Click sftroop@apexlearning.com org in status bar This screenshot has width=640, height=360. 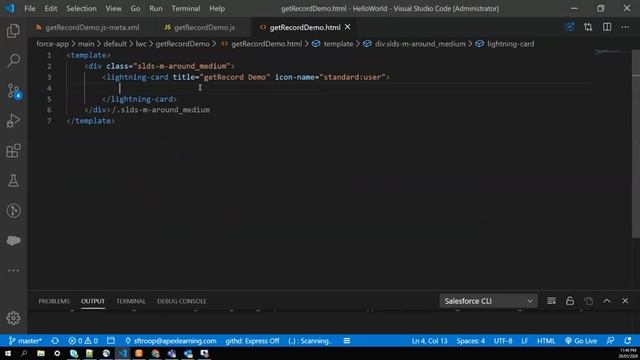pos(171,341)
